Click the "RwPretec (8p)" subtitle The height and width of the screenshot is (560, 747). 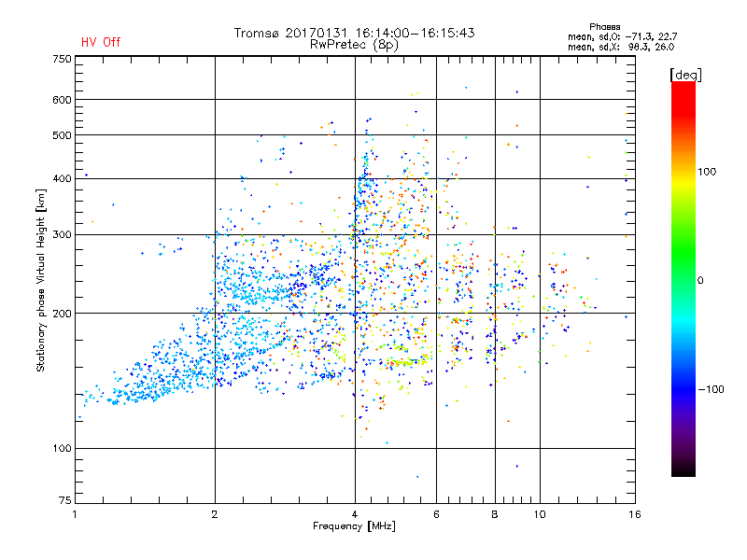click(354, 45)
